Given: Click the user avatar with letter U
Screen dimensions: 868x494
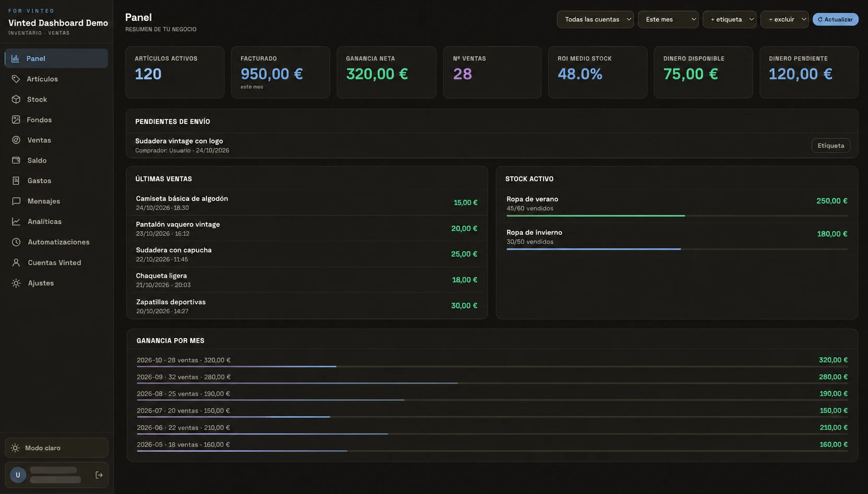Looking at the screenshot, I should [x=18, y=475].
